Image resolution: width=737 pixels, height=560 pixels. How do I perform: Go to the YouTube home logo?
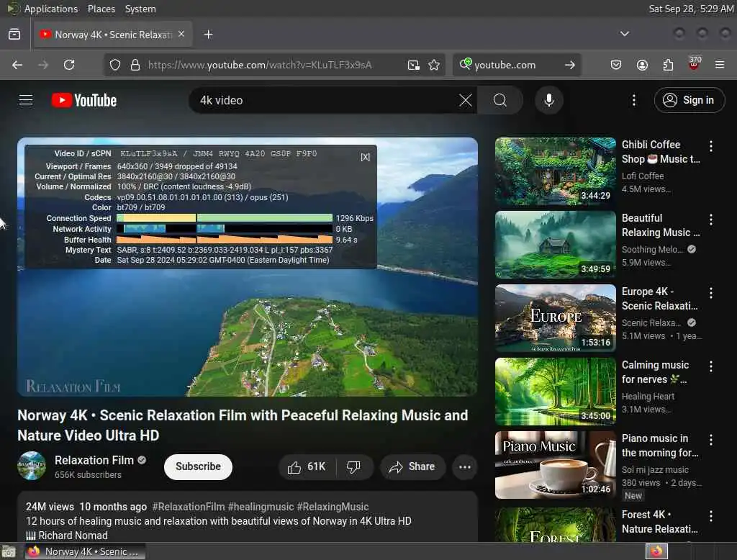click(x=84, y=100)
